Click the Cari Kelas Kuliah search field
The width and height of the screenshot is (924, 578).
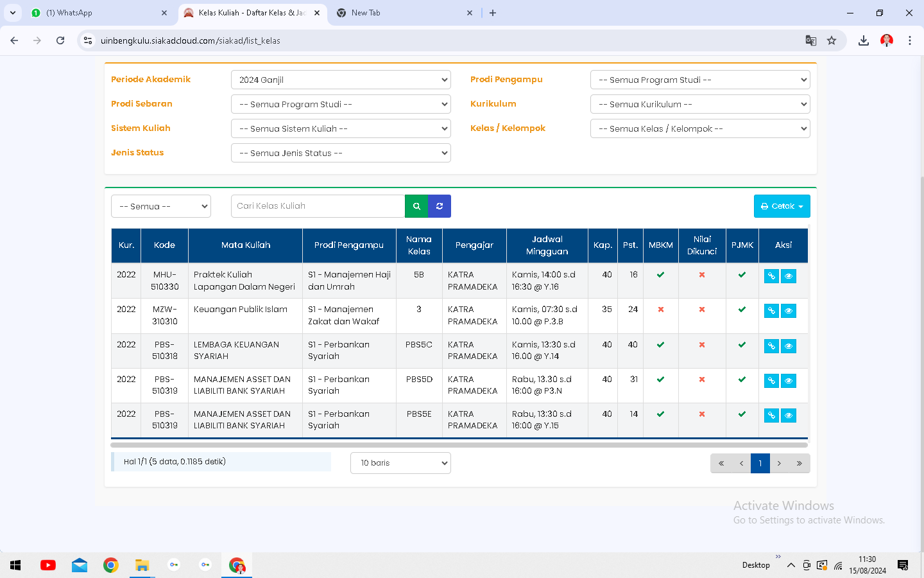point(318,206)
